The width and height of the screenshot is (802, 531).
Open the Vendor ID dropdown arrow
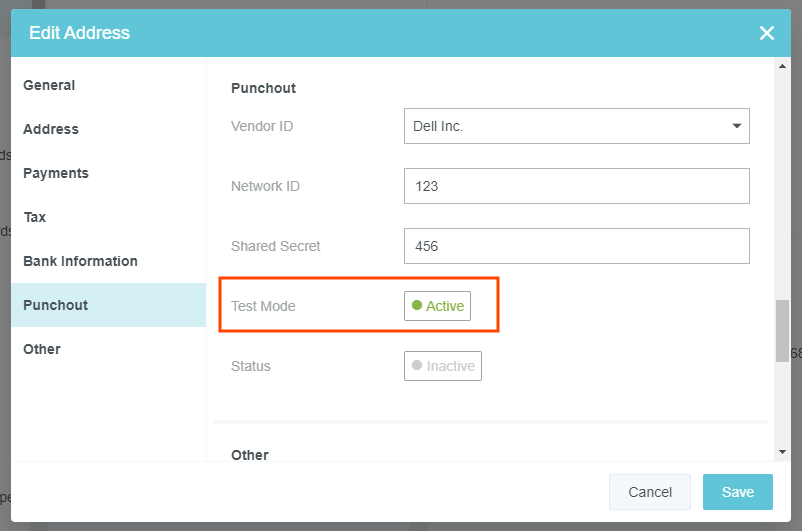pyautogui.click(x=737, y=127)
